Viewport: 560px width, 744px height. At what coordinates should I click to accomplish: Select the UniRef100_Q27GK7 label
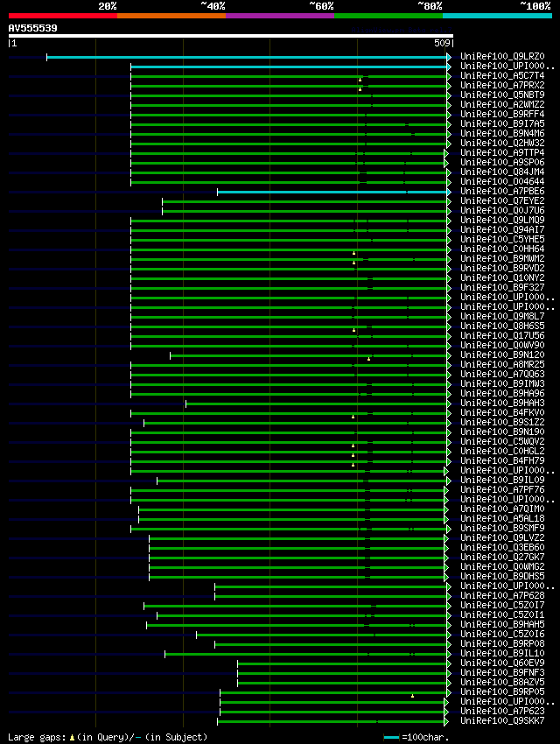[x=502, y=558]
